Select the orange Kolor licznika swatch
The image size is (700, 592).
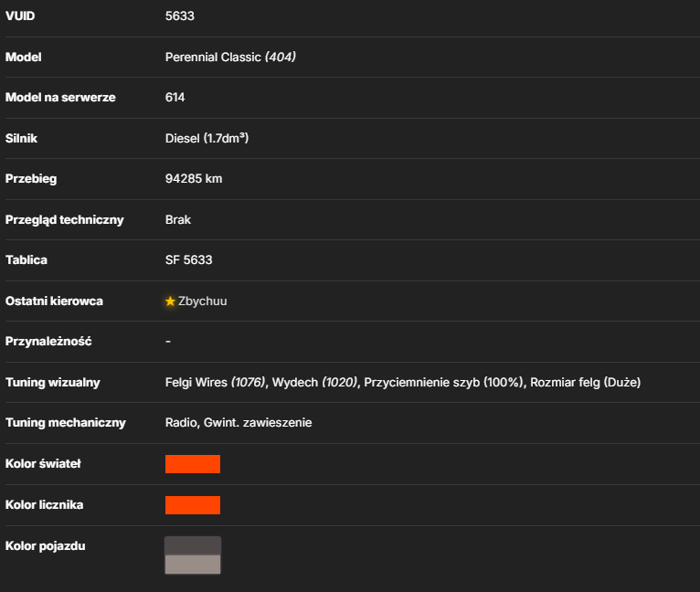click(193, 505)
